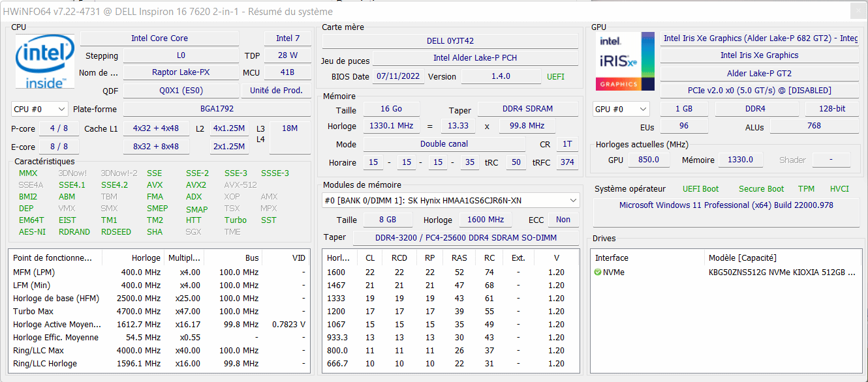
Task: Select the Modèle [Capacité] column header
Action: pyautogui.click(x=742, y=258)
